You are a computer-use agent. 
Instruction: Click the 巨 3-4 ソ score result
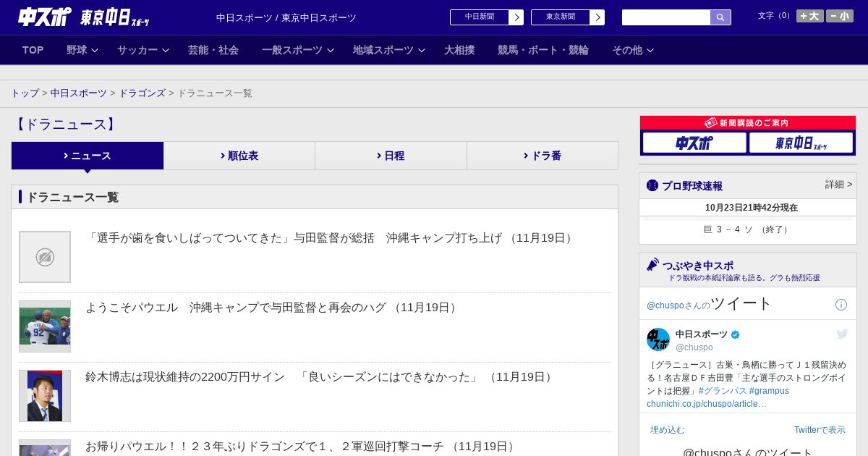point(748,229)
